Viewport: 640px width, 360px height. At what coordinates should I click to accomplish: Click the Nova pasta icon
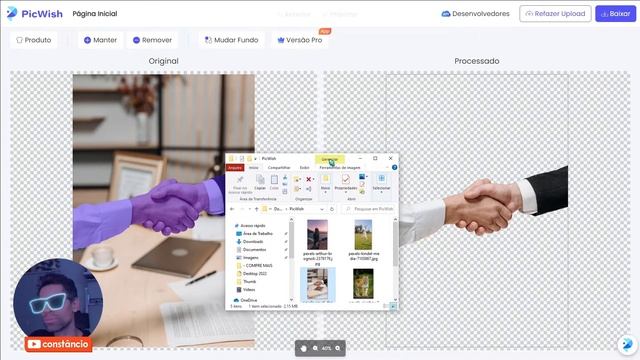[x=325, y=179]
